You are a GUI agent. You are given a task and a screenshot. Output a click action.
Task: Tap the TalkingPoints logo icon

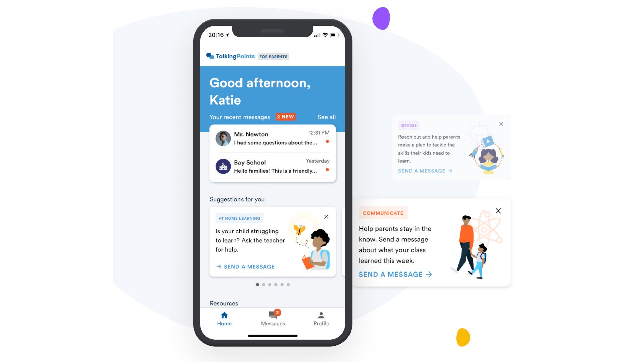tap(211, 56)
